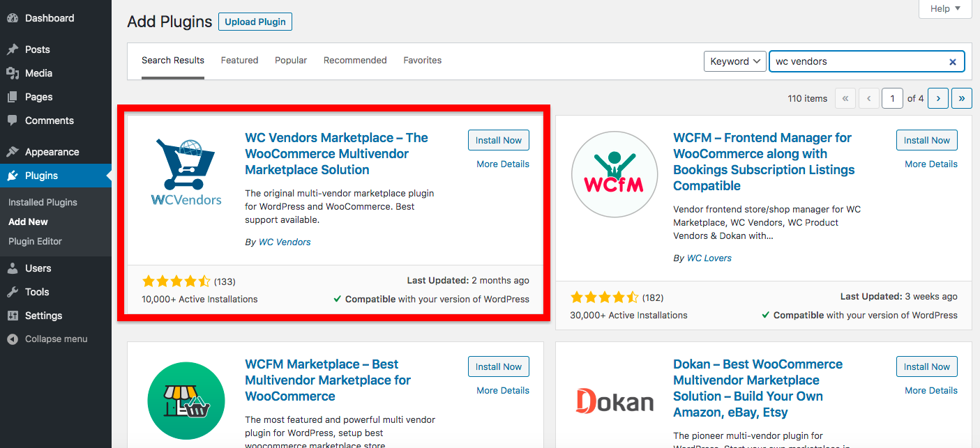
Task: Switch to Search Results tab
Action: (173, 61)
